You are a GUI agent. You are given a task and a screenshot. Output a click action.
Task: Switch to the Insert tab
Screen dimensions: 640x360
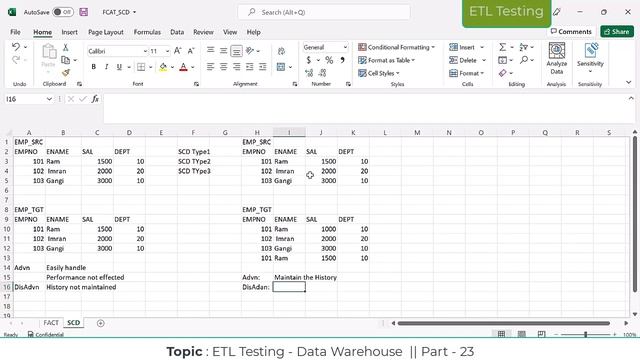click(69, 32)
